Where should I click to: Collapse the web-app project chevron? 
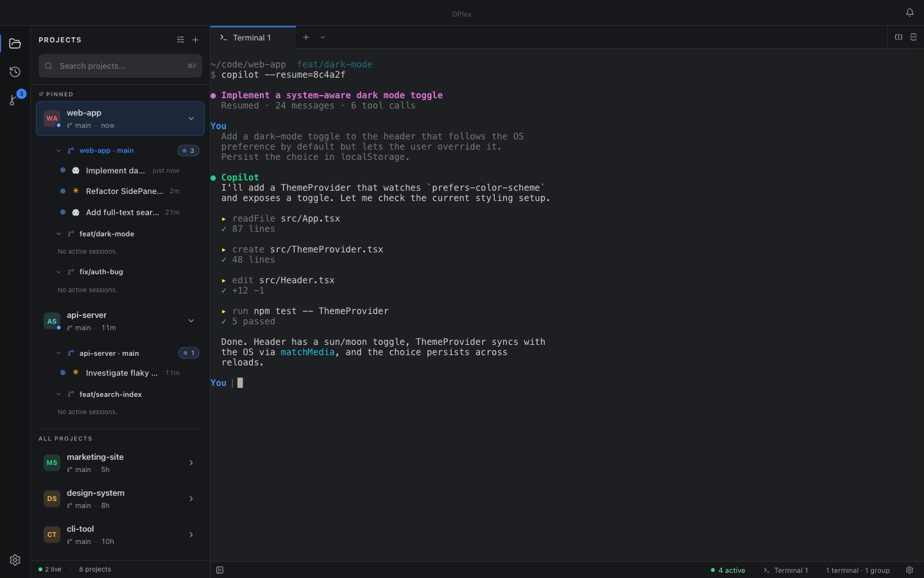[x=191, y=118]
